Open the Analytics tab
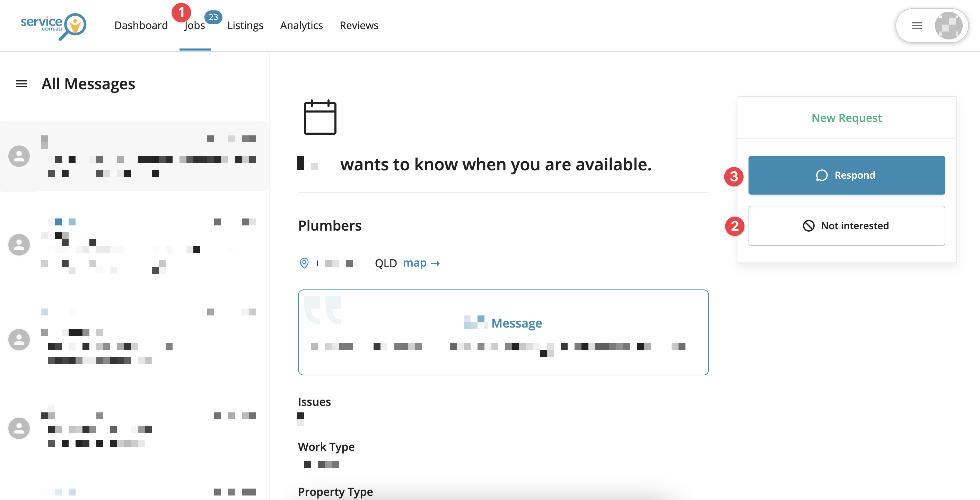The width and height of the screenshot is (980, 500). [301, 26]
